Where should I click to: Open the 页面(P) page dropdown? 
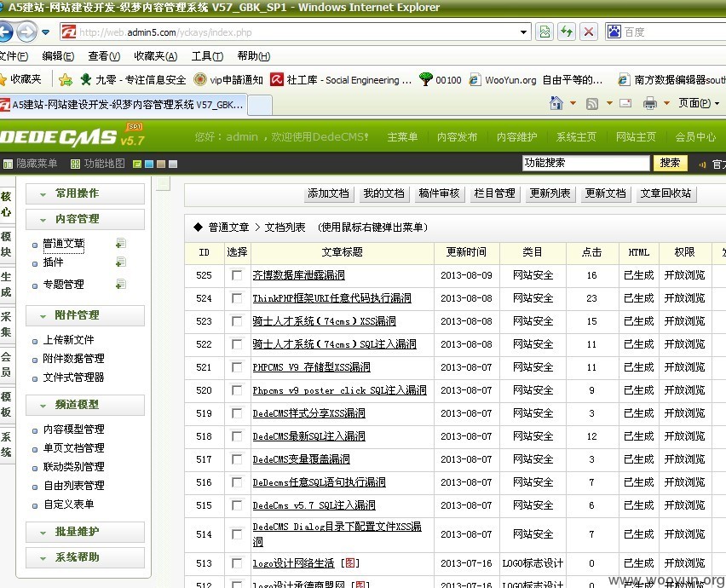coord(699,103)
